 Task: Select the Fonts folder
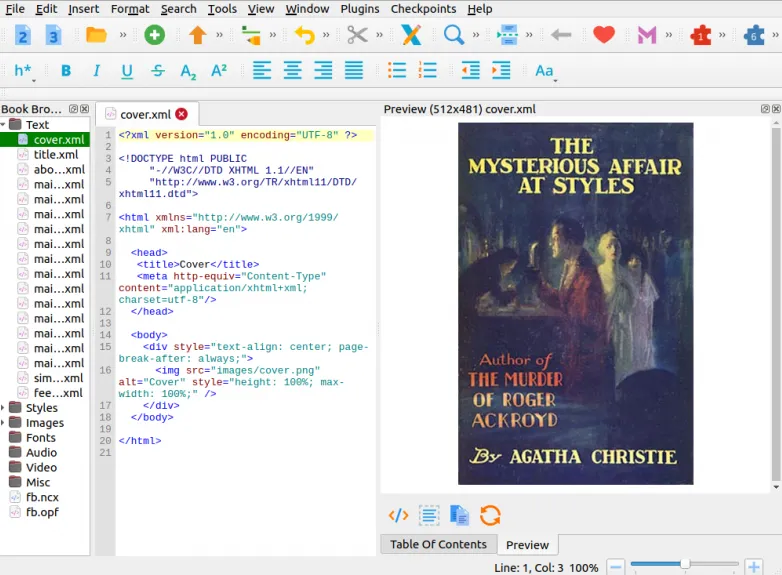click(41, 438)
